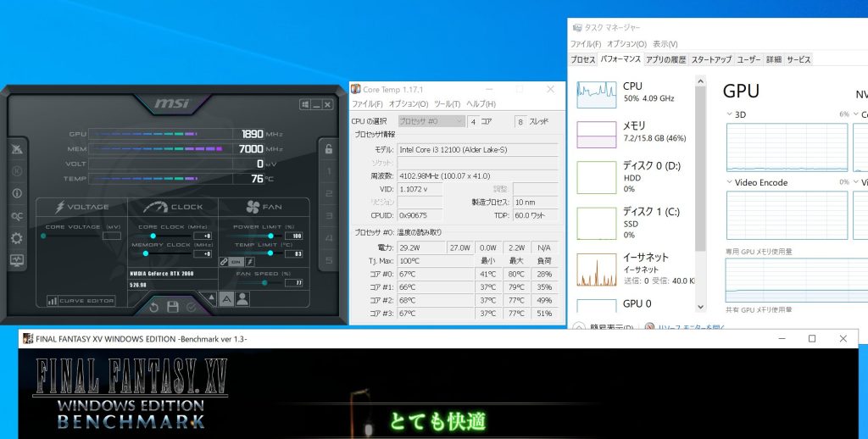868x439 pixels.
Task: Click scroll-down arrow of performance list
Action: (x=700, y=307)
